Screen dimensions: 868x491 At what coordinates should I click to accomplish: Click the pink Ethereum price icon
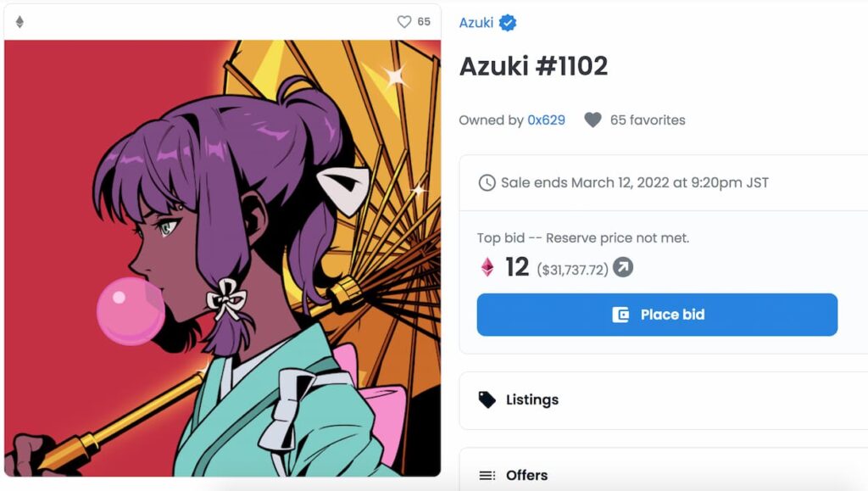(487, 267)
